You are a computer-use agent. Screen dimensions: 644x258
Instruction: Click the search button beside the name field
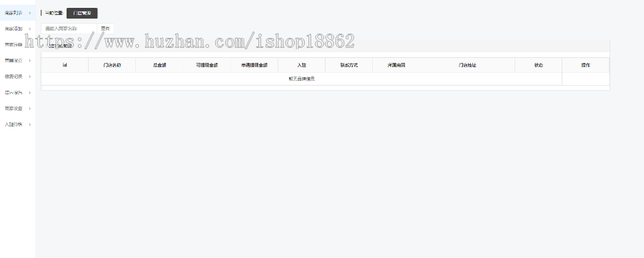(106, 29)
